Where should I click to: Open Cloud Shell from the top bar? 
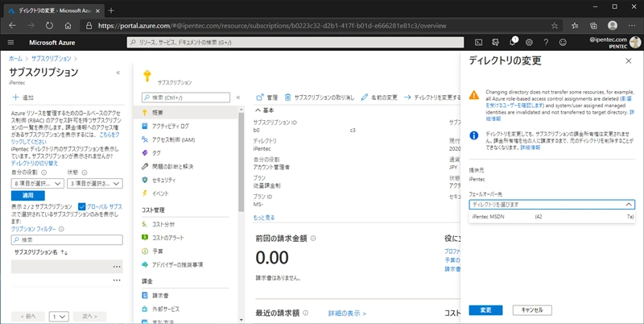coord(478,42)
